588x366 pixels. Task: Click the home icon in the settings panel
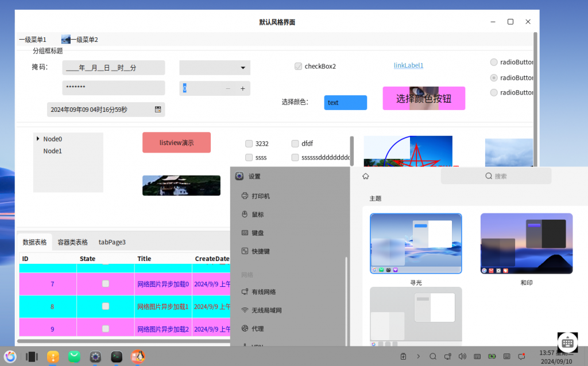click(365, 176)
